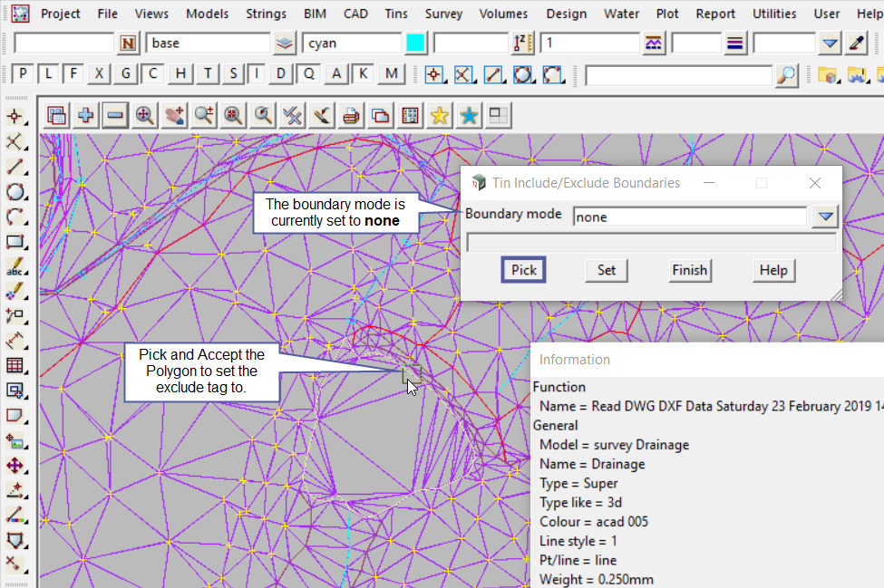884x588 pixels.
Task: Click the printer icon in view toolbar
Action: (352, 115)
